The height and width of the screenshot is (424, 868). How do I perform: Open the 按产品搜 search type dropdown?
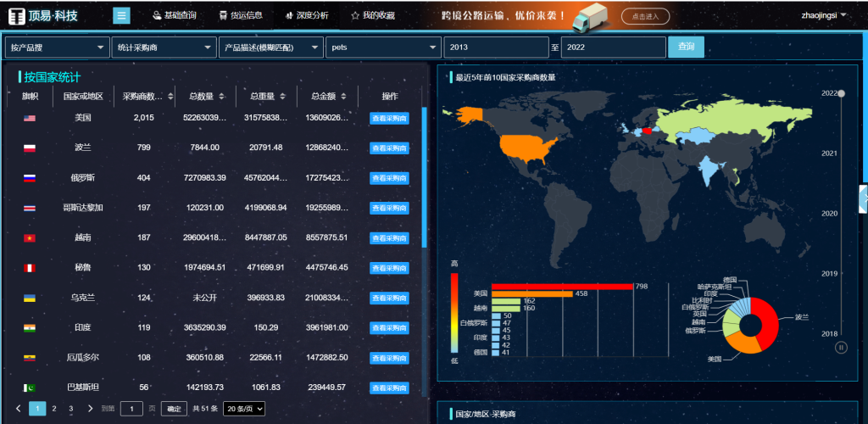(57, 47)
